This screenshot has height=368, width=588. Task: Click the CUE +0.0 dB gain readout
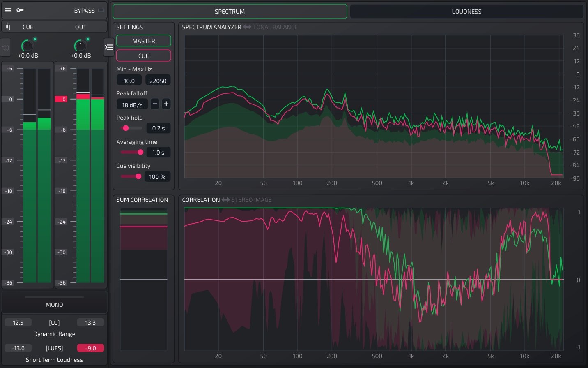pyautogui.click(x=28, y=56)
